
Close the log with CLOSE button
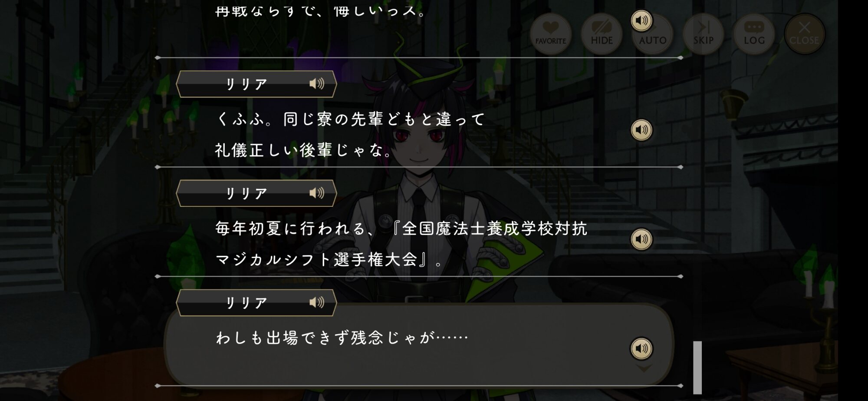[x=804, y=34]
